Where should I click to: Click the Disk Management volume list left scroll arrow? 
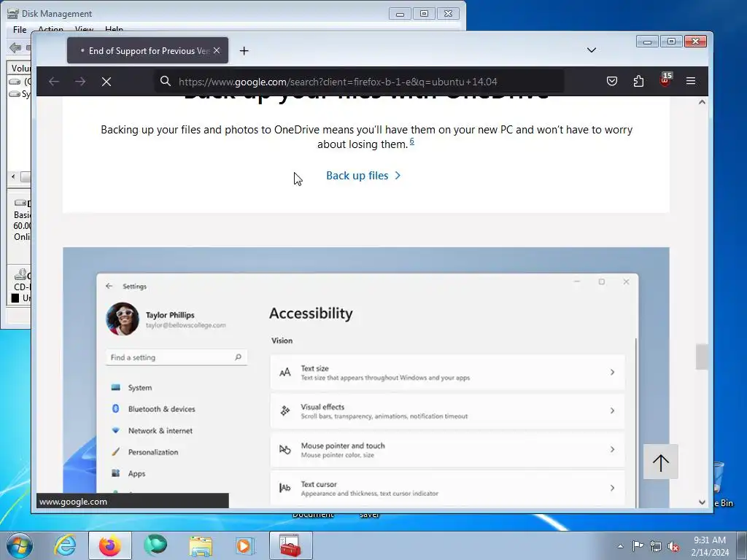13,176
